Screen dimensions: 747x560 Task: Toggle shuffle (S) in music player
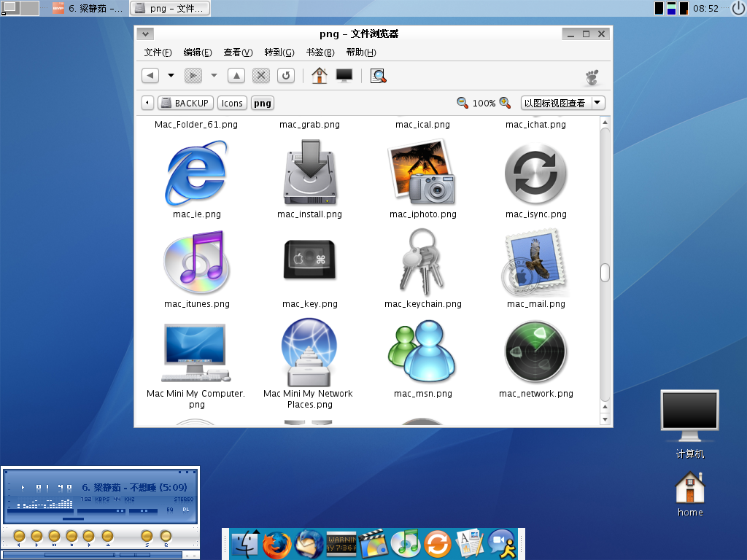(147, 537)
